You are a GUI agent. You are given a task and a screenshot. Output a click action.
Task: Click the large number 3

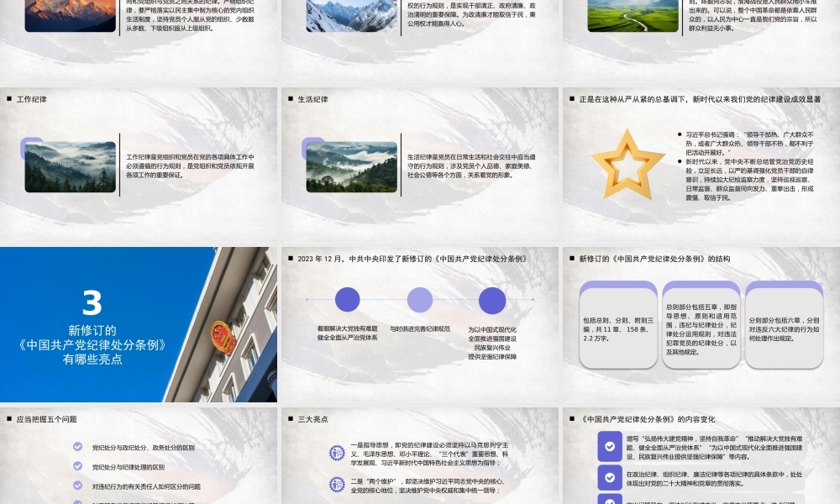(x=92, y=302)
